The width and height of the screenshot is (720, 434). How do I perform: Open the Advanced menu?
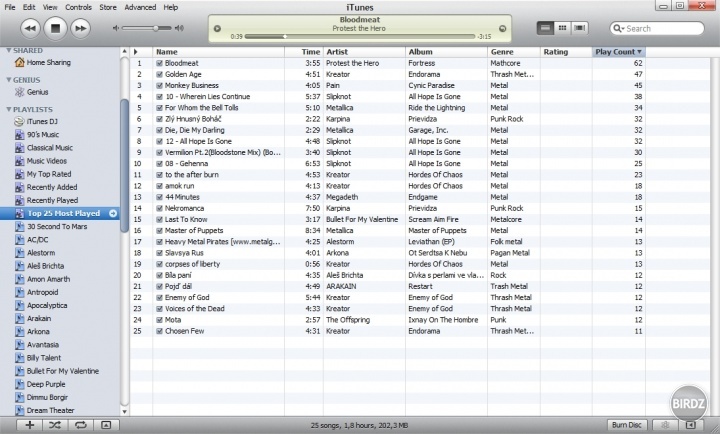[140, 7]
